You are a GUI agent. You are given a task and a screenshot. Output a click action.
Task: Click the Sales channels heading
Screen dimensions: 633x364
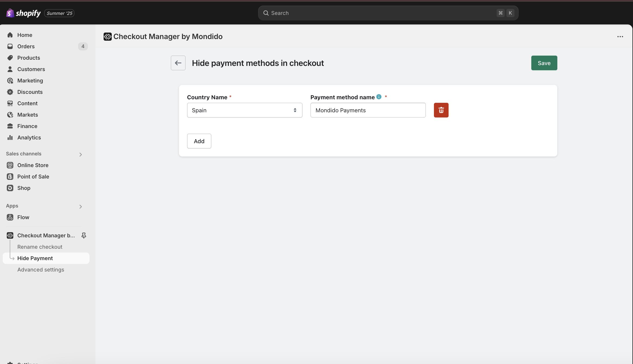tap(24, 154)
